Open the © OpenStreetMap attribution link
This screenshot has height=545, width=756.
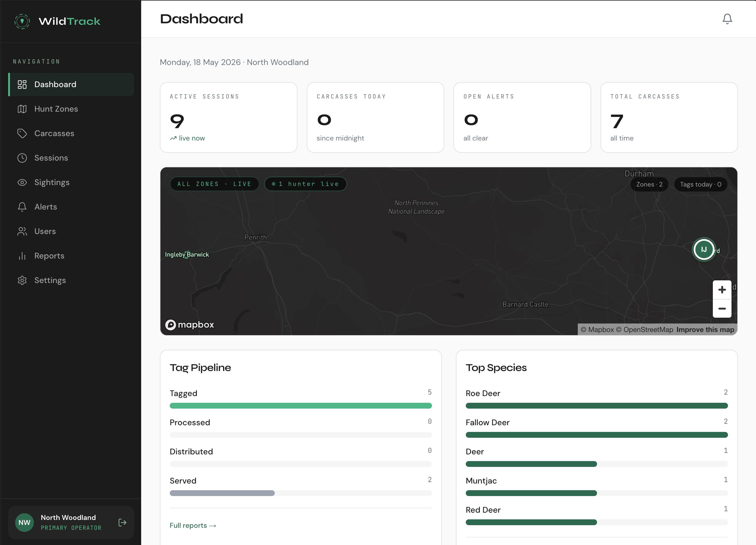coord(644,329)
